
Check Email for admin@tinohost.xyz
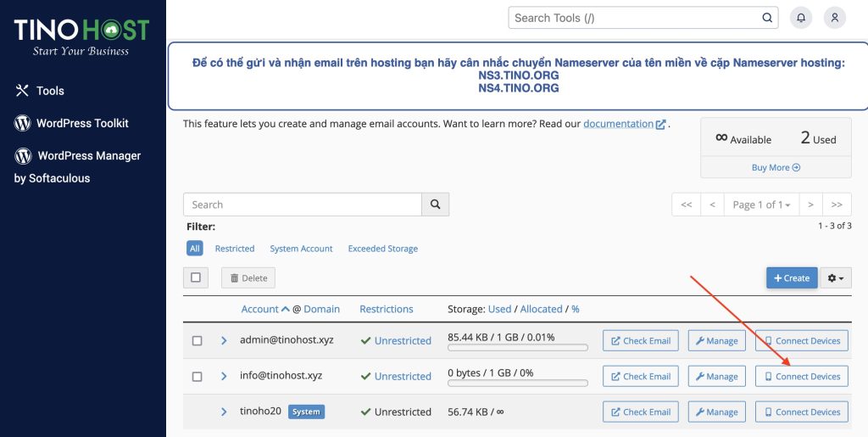(641, 340)
